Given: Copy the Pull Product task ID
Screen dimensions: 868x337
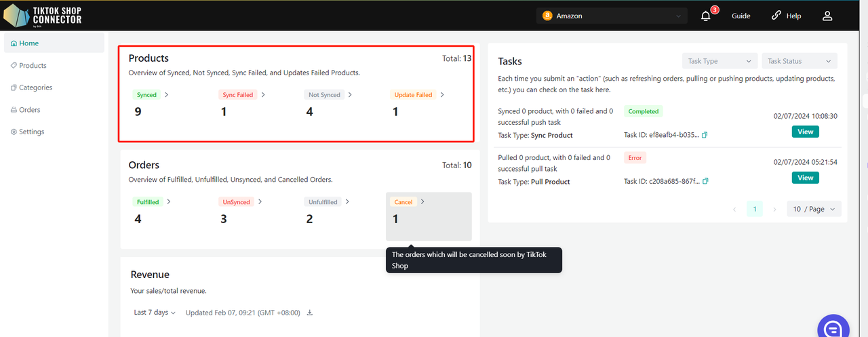Looking at the screenshot, I should coord(705,181).
